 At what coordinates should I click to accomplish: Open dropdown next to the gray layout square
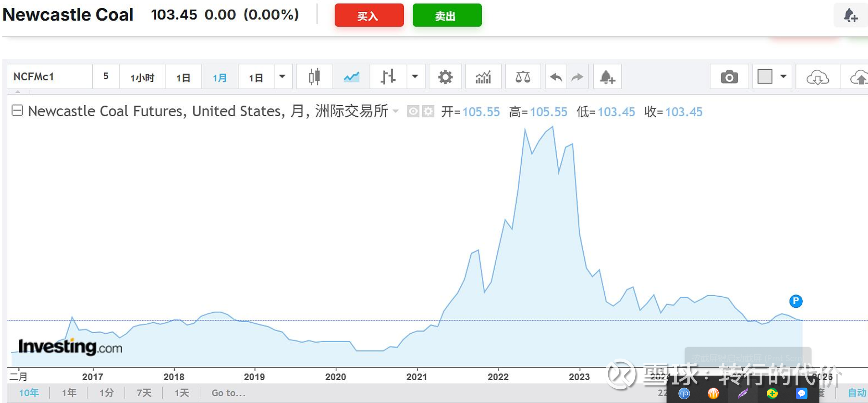click(x=783, y=77)
